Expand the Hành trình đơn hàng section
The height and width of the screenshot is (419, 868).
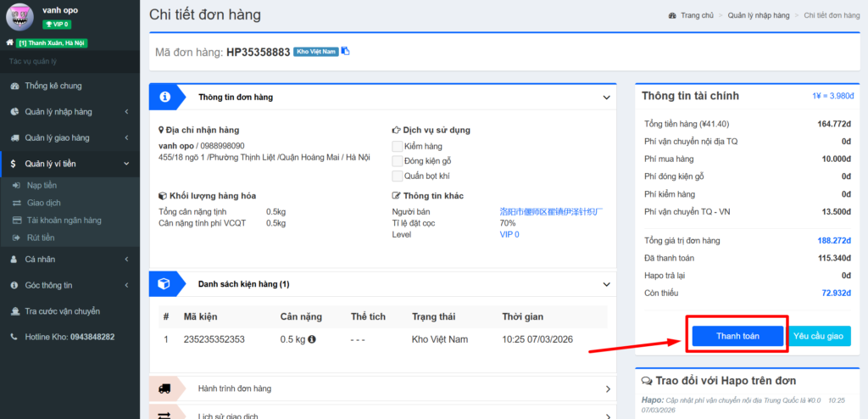coord(608,389)
